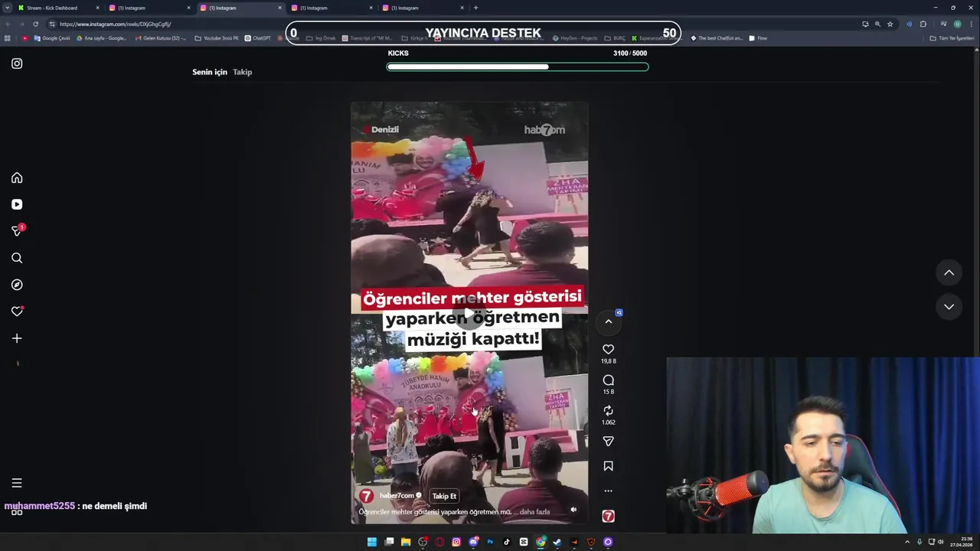Open the Gelen Kutusu bookmark

(161, 38)
